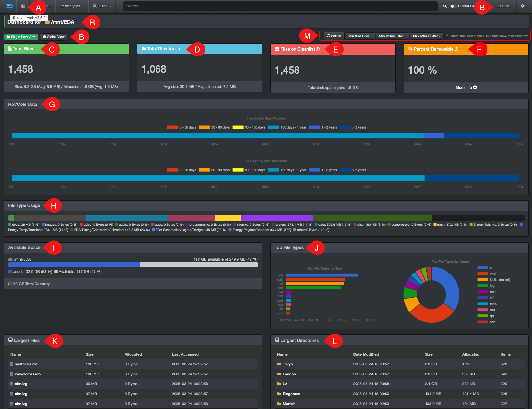Toggle '1 - 2 years' legend in Size Accessed chart
Screen dimensions: 532x409
pyautogui.click(x=323, y=170)
